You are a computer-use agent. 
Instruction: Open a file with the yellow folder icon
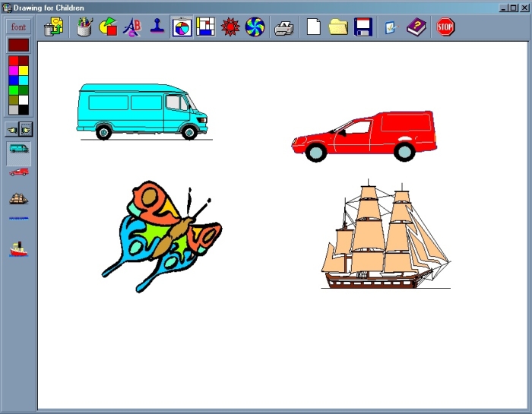(x=338, y=28)
